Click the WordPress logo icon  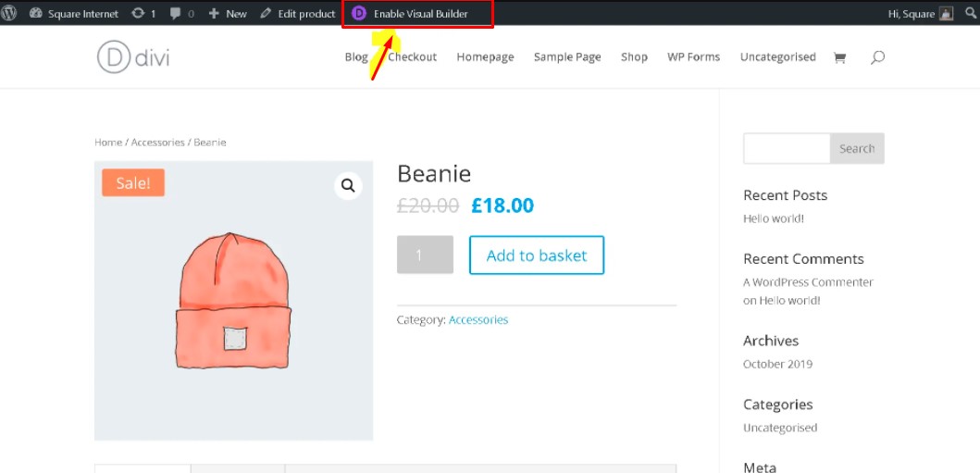pyautogui.click(x=9, y=14)
